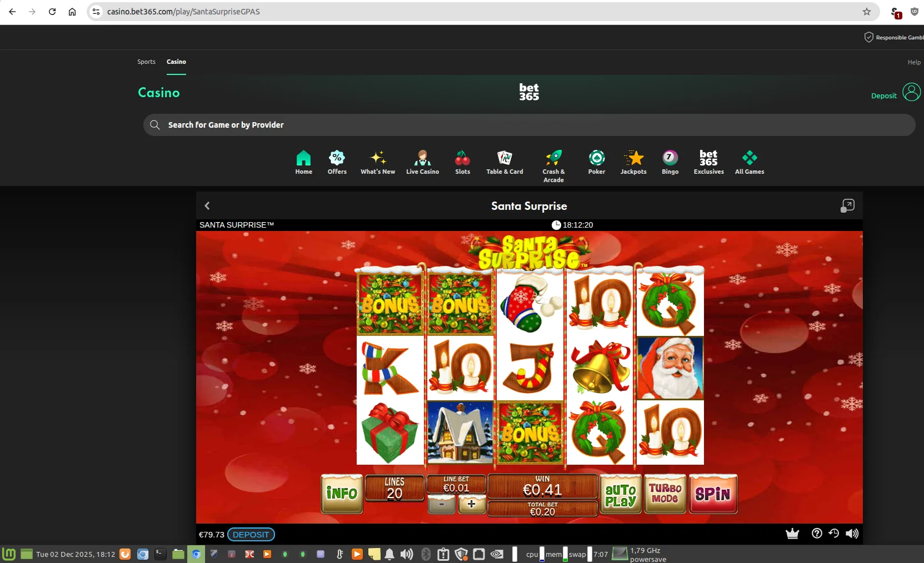Open game history clock icon
Image resolution: width=924 pixels, height=563 pixels.
pyautogui.click(x=833, y=534)
